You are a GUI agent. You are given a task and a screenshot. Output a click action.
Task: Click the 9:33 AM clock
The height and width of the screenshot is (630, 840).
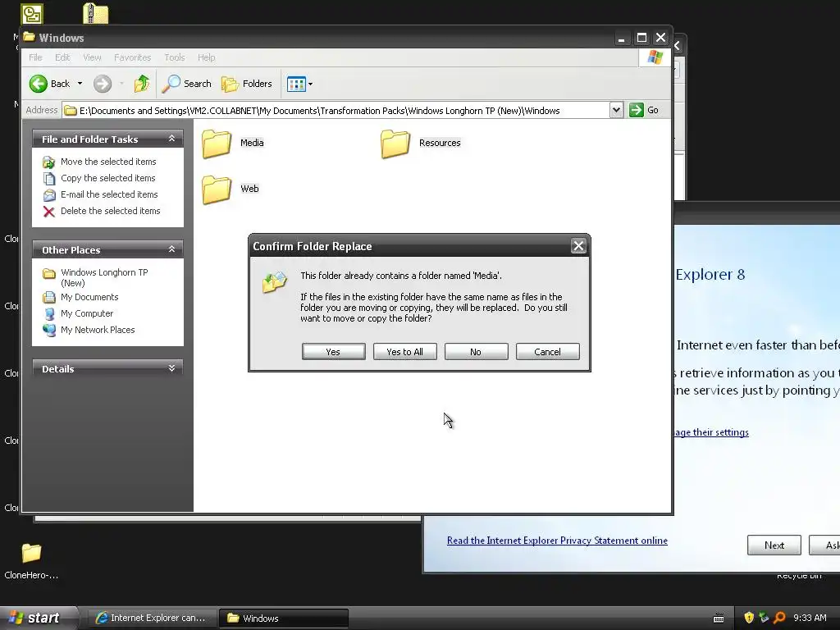pos(810,619)
